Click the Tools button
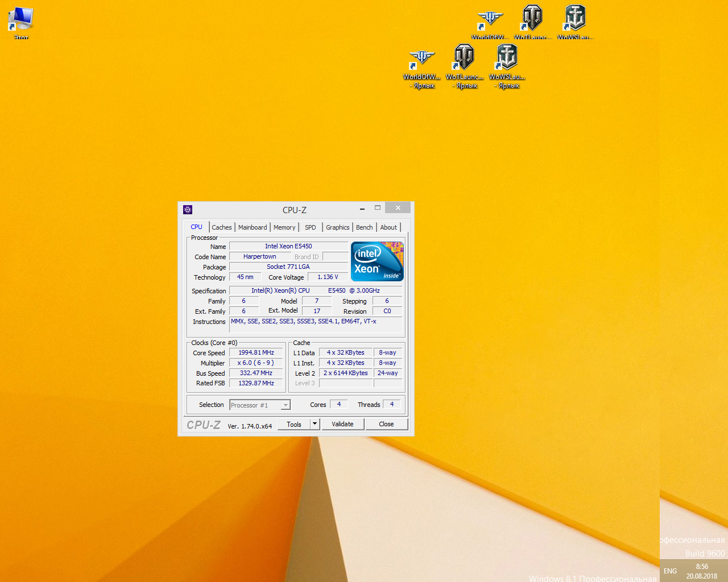728x582 pixels. [x=294, y=424]
